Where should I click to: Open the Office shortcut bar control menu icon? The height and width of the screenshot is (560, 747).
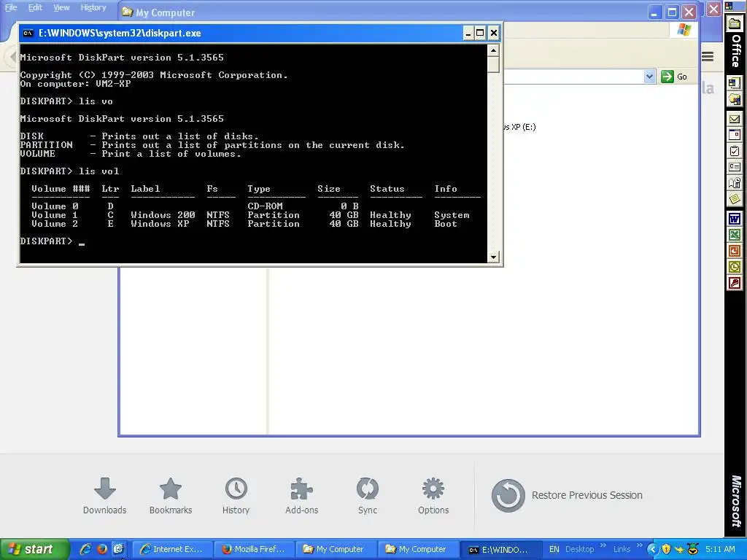729,6
